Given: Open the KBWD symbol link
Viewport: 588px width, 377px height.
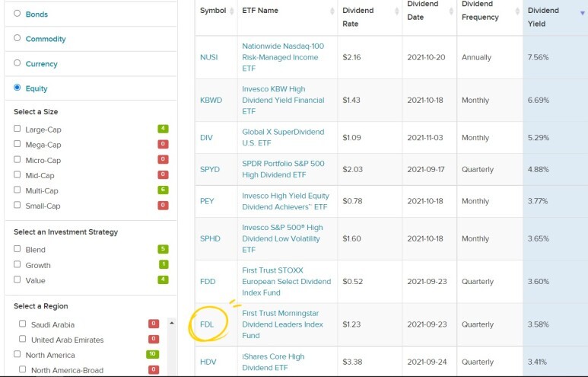Looking at the screenshot, I should point(211,101).
